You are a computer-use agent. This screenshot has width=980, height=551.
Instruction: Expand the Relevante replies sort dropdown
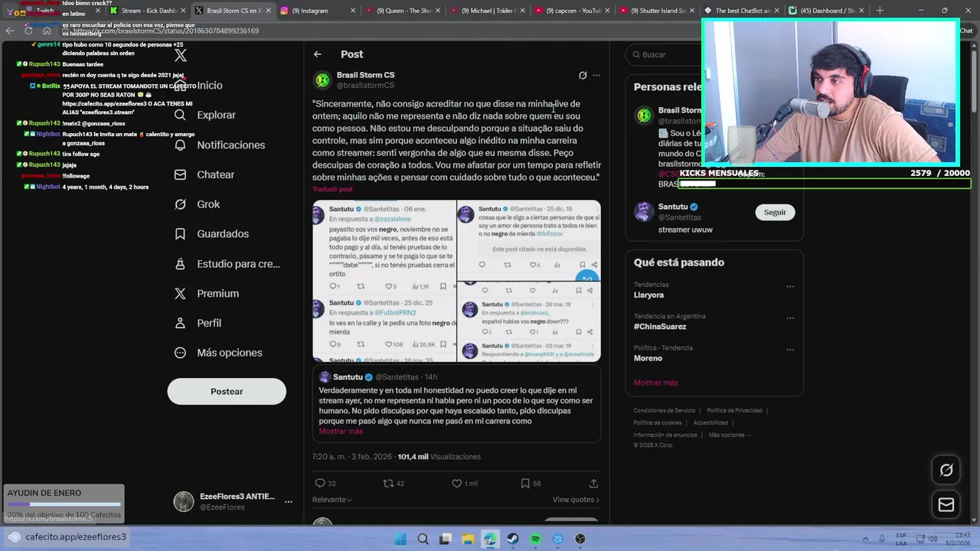tap(332, 500)
